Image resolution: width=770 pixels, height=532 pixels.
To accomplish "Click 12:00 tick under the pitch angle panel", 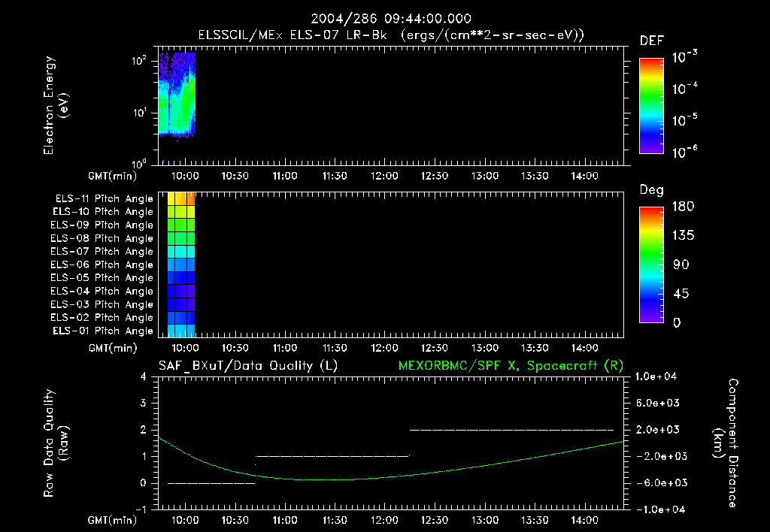I will tap(384, 348).
